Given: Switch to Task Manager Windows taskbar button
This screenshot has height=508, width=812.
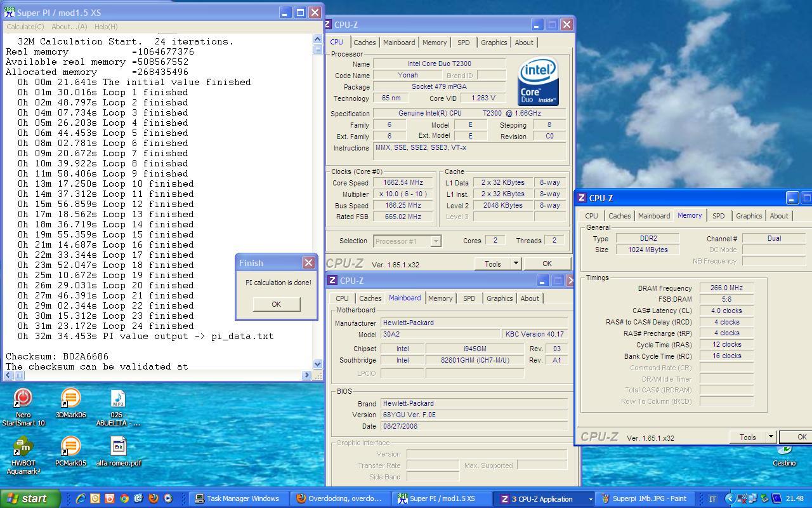Looking at the screenshot, I should [x=240, y=499].
